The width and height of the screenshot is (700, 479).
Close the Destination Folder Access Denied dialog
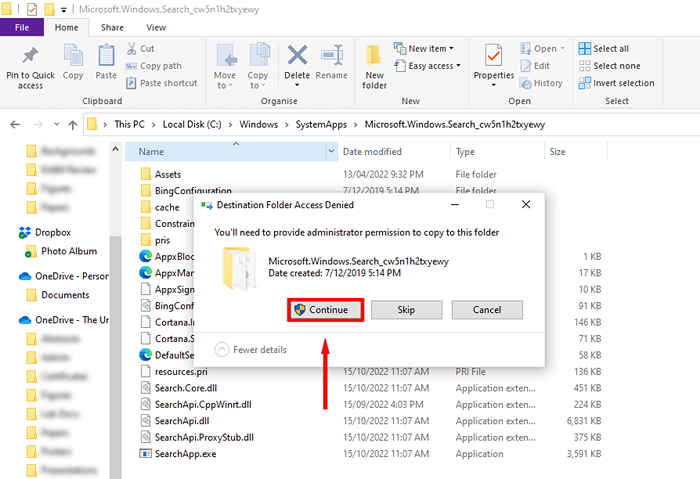pyautogui.click(x=526, y=204)
